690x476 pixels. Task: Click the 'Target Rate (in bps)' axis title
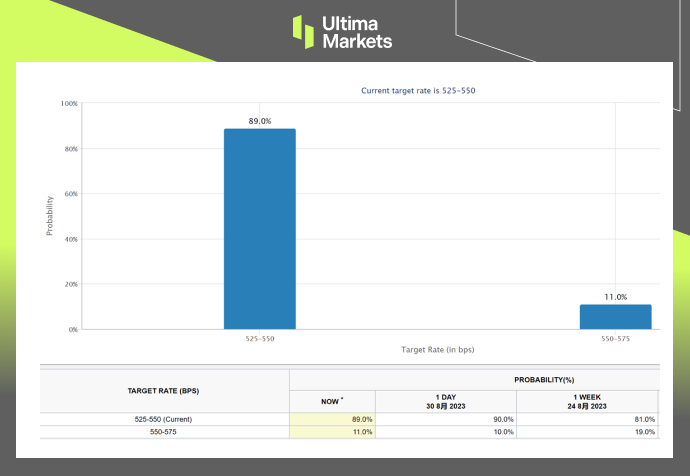pos(438,350)
